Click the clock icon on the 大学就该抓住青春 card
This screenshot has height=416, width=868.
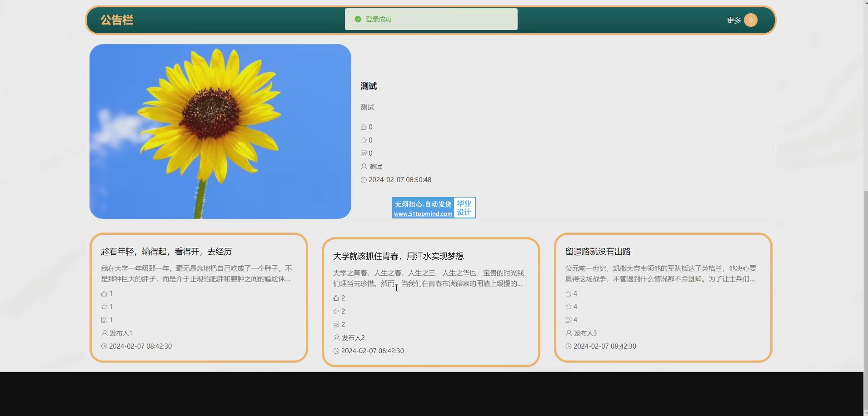(x=336, y=351)
